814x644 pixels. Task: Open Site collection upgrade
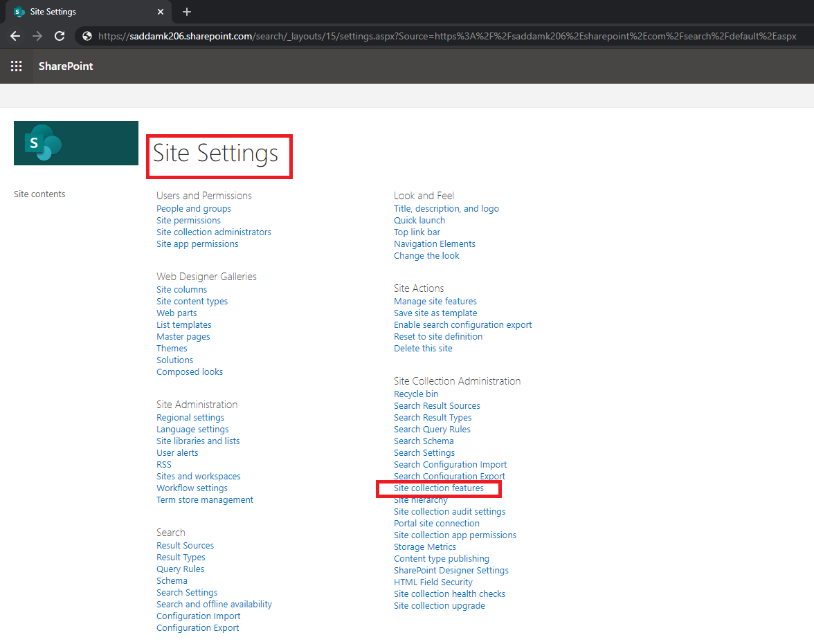(x=439, y=605)
